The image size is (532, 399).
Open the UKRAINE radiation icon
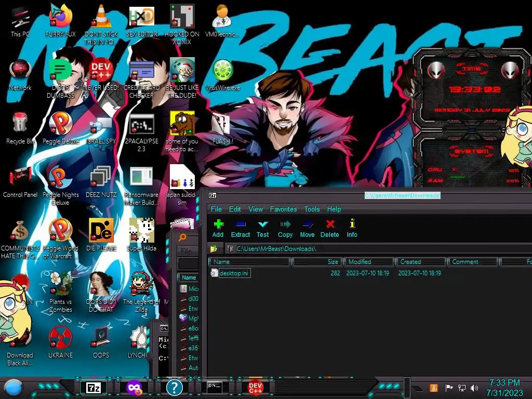[60, 342]
